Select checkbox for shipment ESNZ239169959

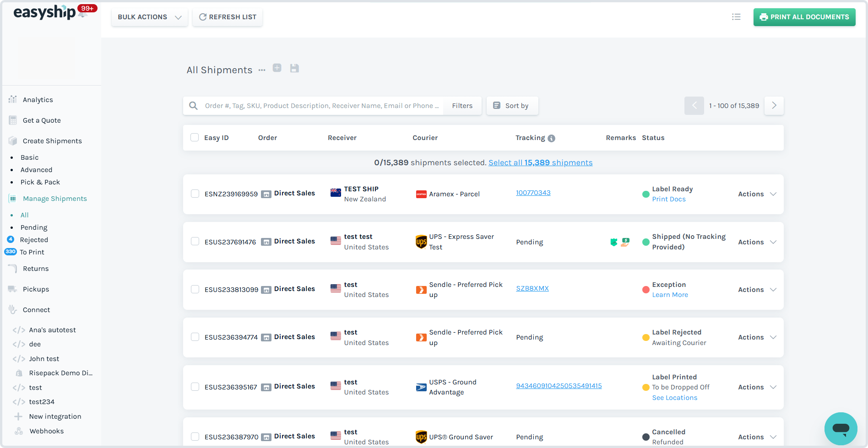point(195,194)
